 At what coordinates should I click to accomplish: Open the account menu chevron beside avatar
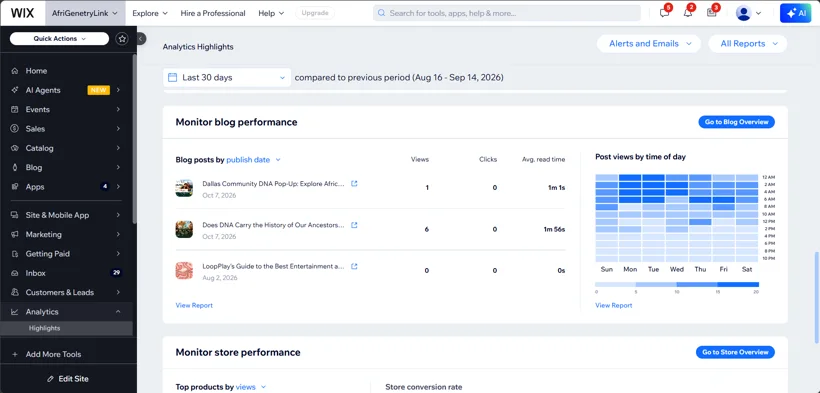(758, 14)
